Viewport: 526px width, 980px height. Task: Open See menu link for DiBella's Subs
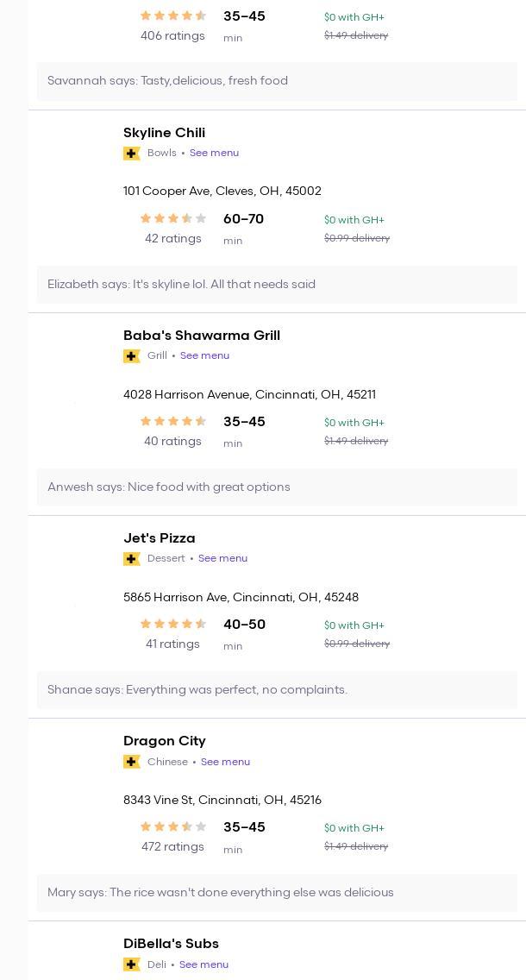[x=204, y=964]
